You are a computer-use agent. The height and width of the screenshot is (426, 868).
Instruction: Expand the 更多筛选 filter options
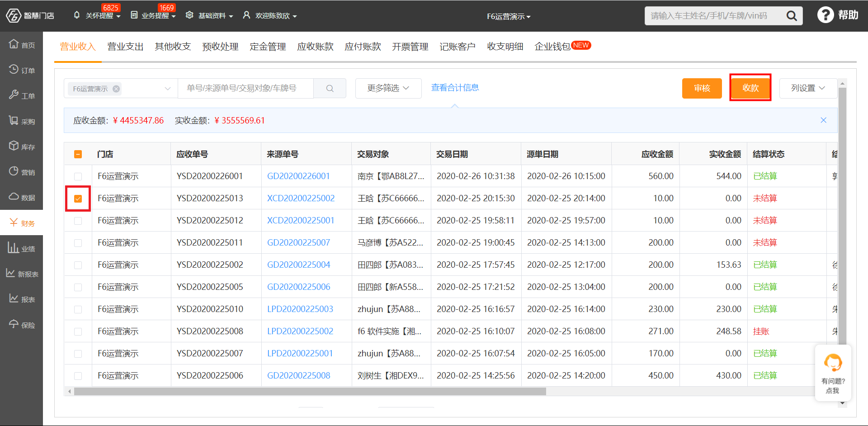click(388, 88)
